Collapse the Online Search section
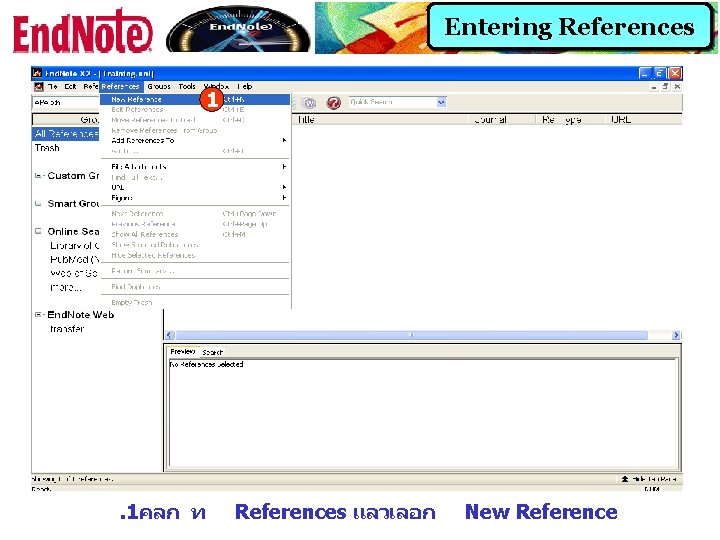 [x=38, y=231]
